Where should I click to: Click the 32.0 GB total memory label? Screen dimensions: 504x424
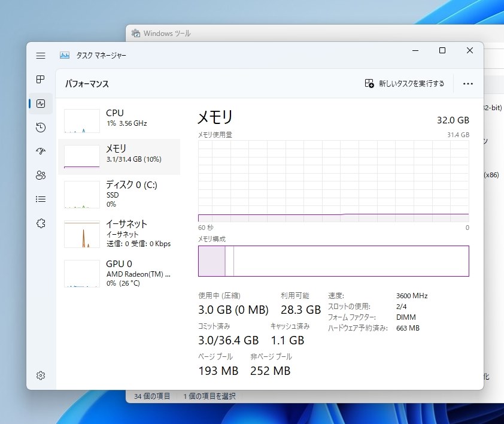[453, 120]
